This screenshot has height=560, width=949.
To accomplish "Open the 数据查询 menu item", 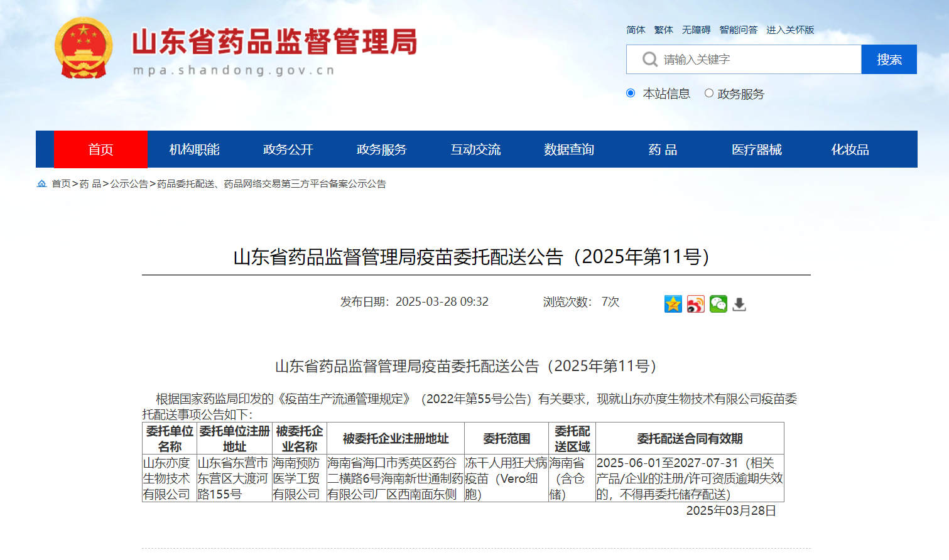I will [569, 149].
